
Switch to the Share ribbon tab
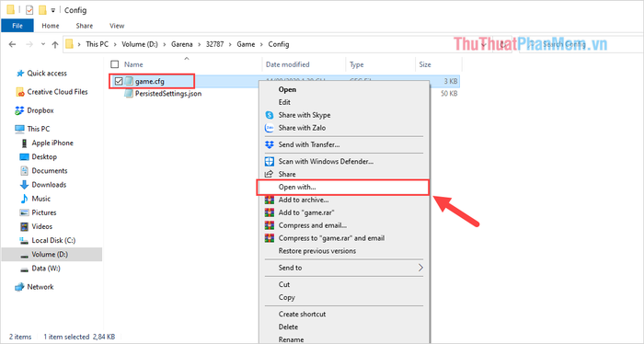[85, 26]
